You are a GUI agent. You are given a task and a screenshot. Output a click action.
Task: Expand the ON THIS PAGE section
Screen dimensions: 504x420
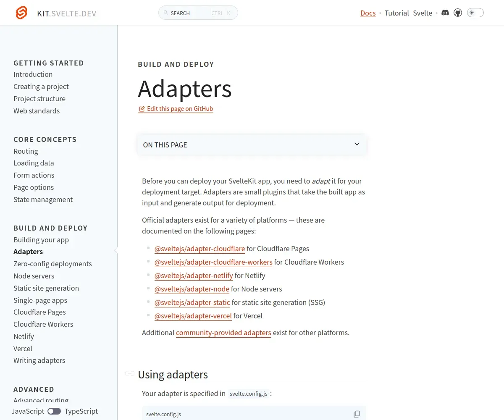[252, 144]
